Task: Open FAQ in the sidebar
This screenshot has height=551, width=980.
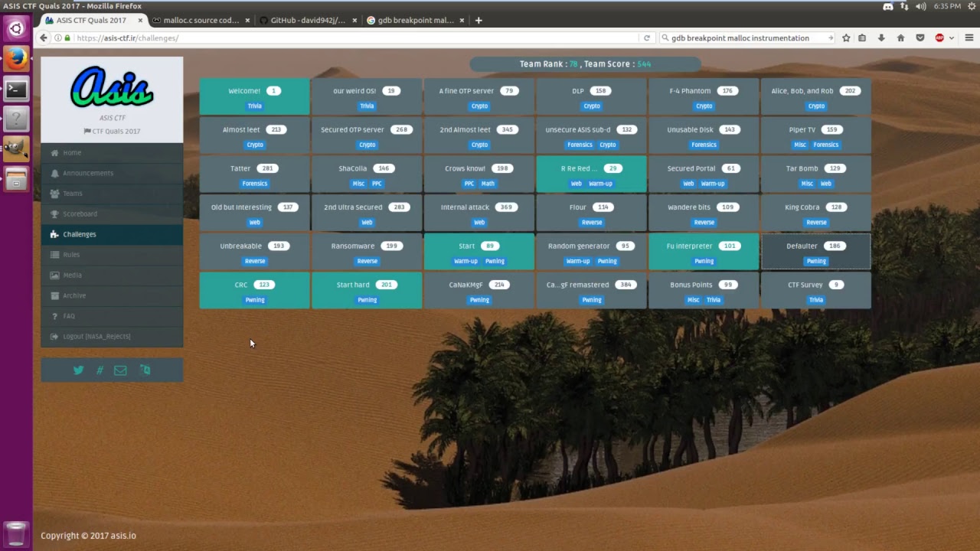Action: pos(113,316)
